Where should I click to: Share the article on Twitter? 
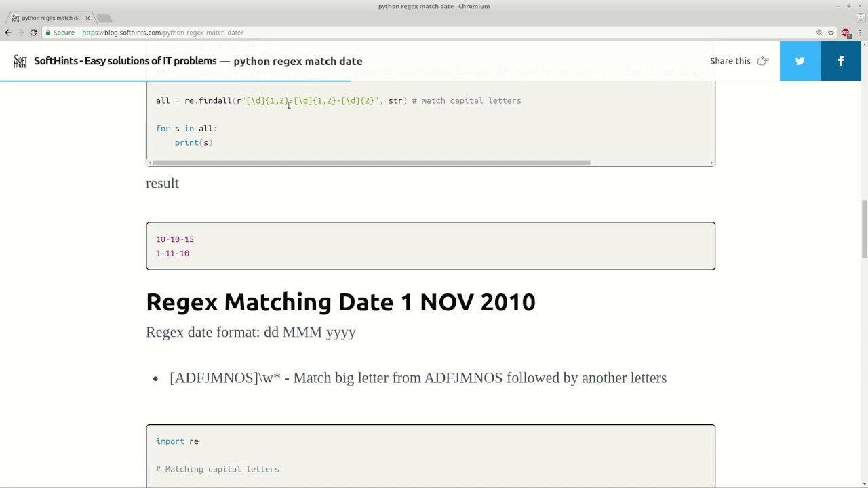click(x=800, y=61)
